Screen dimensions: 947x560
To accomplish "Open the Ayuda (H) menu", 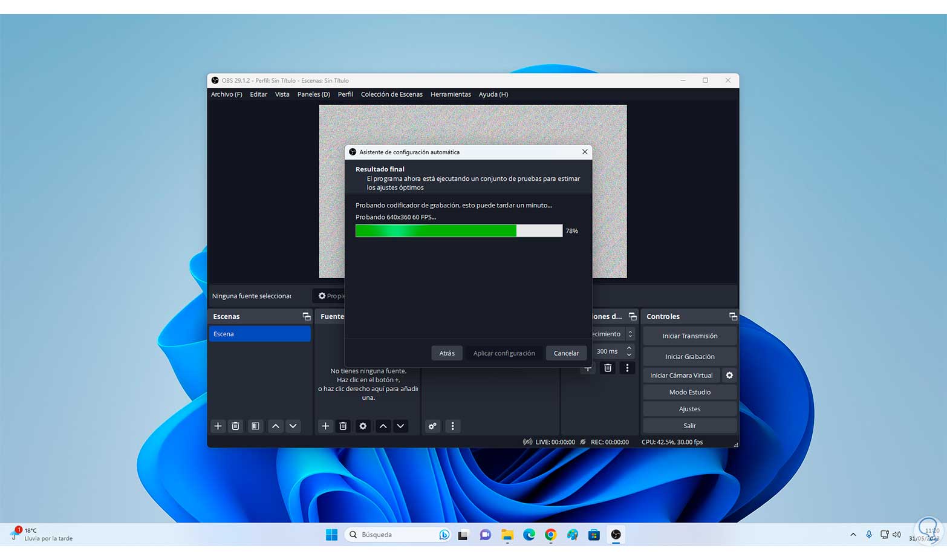I will [x=493, y=94].
